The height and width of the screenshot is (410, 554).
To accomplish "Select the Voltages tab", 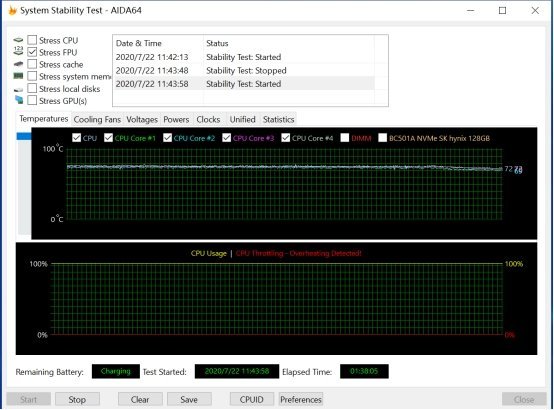I will pyautogui.click(x=142, y=119).
